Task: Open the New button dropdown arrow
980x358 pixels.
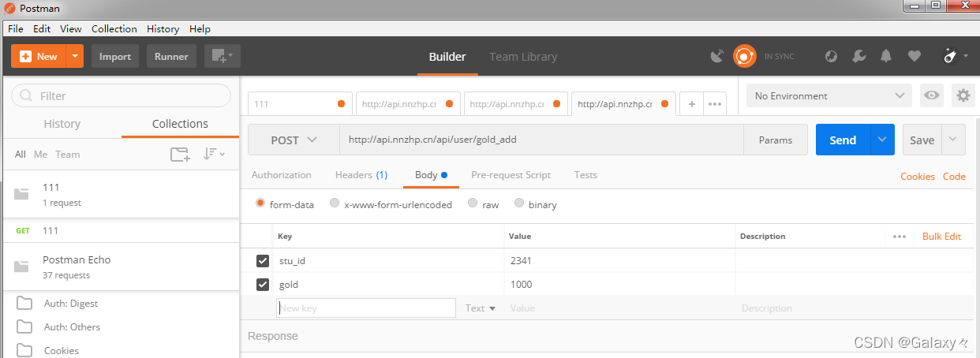Action: (x=75, y=56)
